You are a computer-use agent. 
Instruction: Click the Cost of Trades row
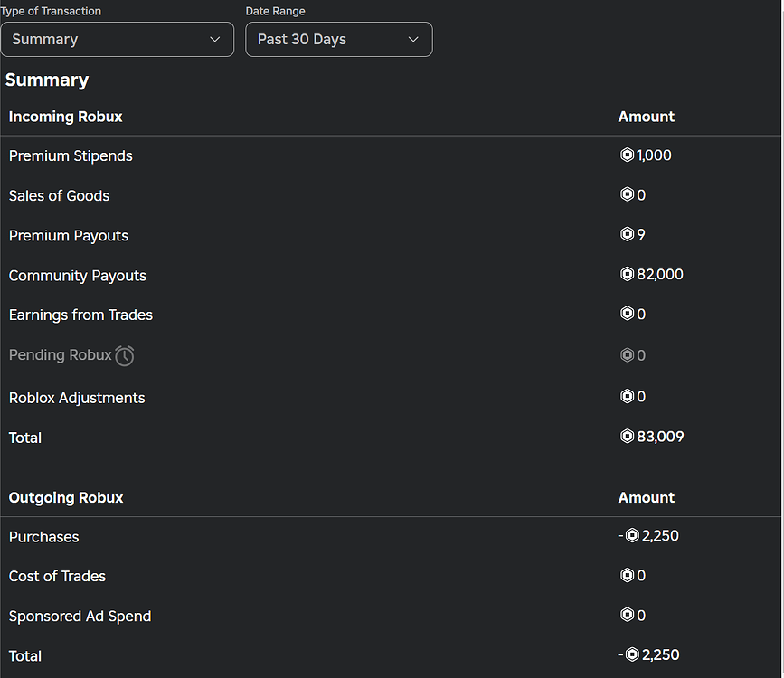[57, 576]
